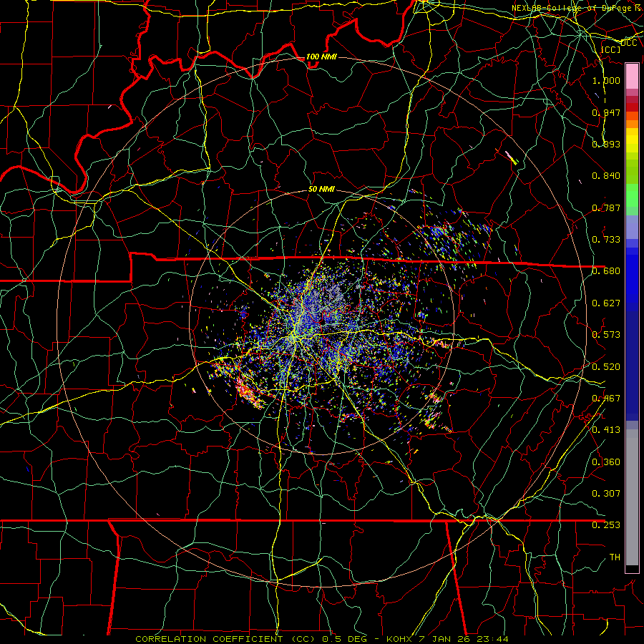Screen dimensions: 644x644
Task: Click the 0.573 legend value
Action: click(x=606, y=335)
